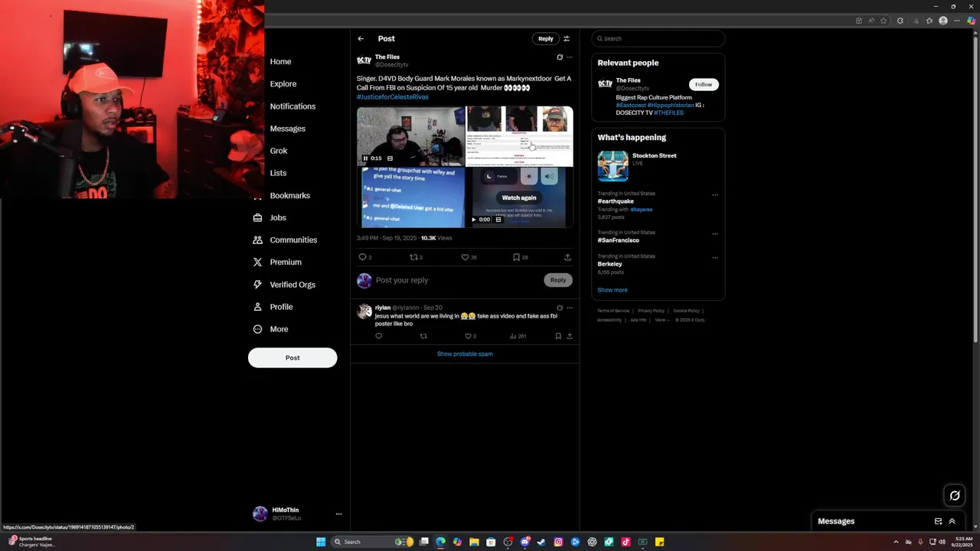980x551 pixels.
Task: Open Lists in sidebar
Action: click(278, 173)
